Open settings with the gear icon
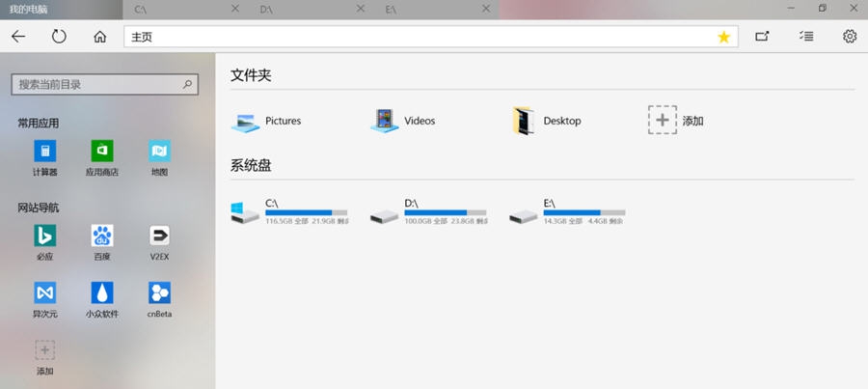This screenshot has width=868, height=389. coord(849,37)
